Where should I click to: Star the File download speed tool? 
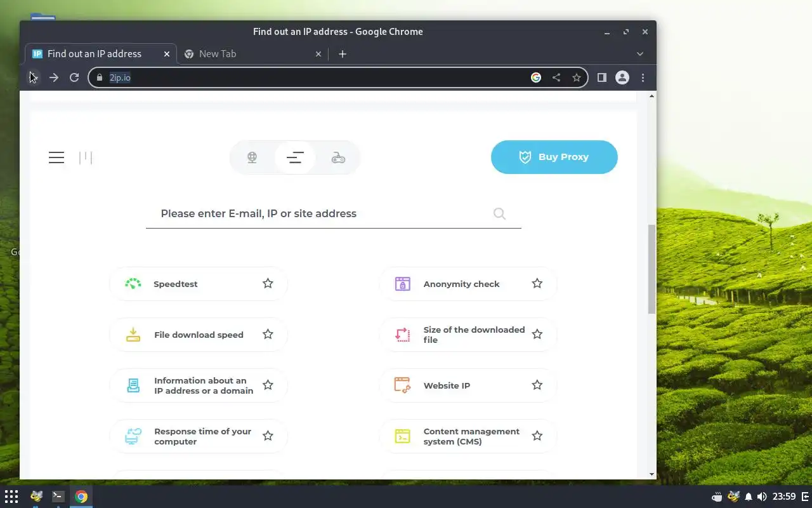click(x=268, y=334)
